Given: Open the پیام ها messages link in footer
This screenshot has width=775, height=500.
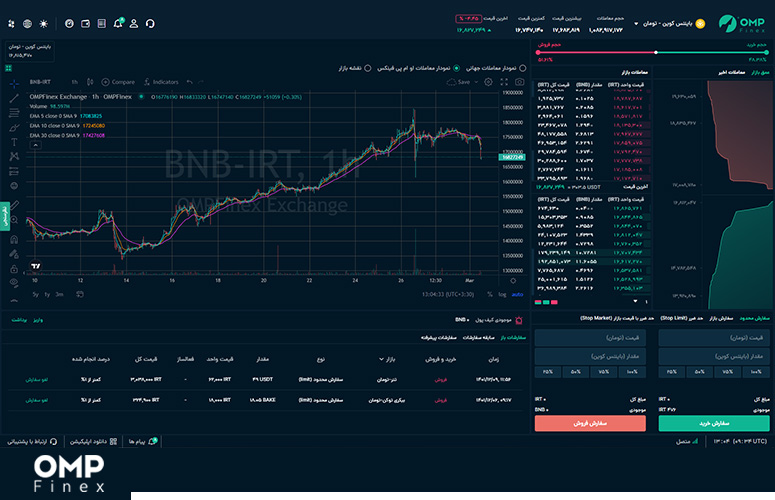Looking at the screenshot, I should click(143, 441).
